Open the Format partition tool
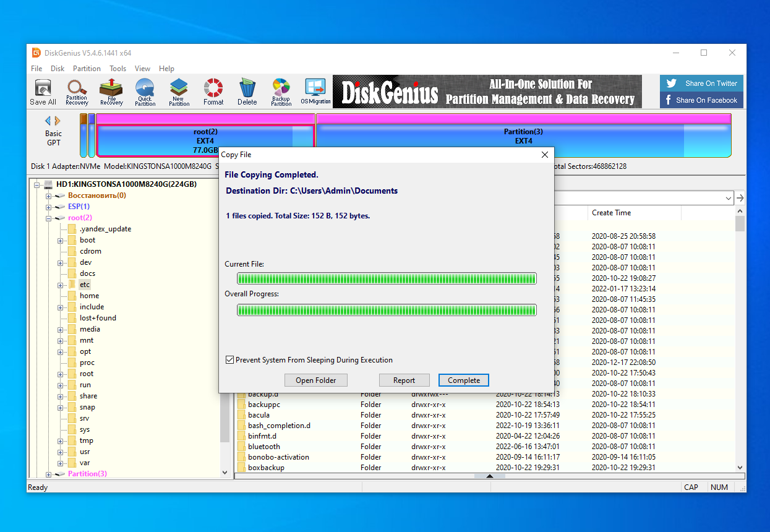 coord(213,92)
